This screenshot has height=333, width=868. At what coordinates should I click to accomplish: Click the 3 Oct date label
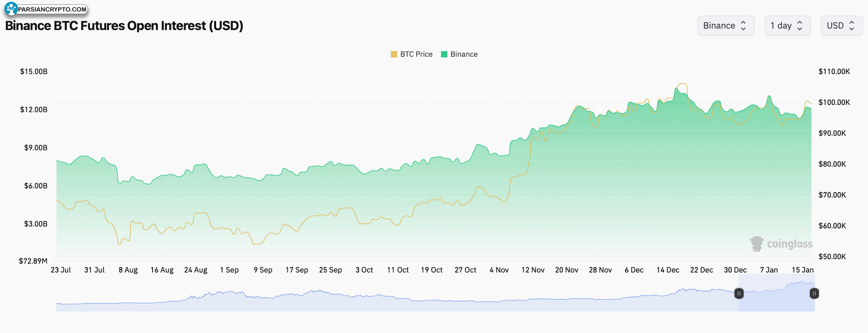[x=364, y=270]
